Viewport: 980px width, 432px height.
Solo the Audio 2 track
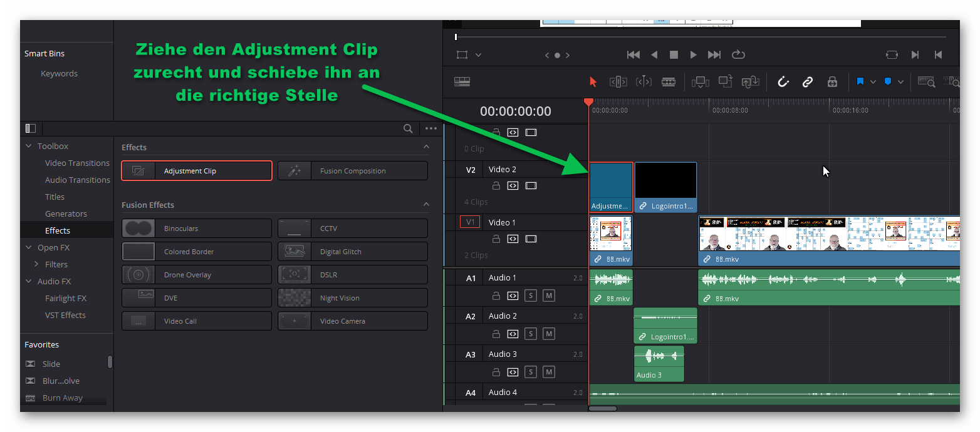(x=531, y=334)
